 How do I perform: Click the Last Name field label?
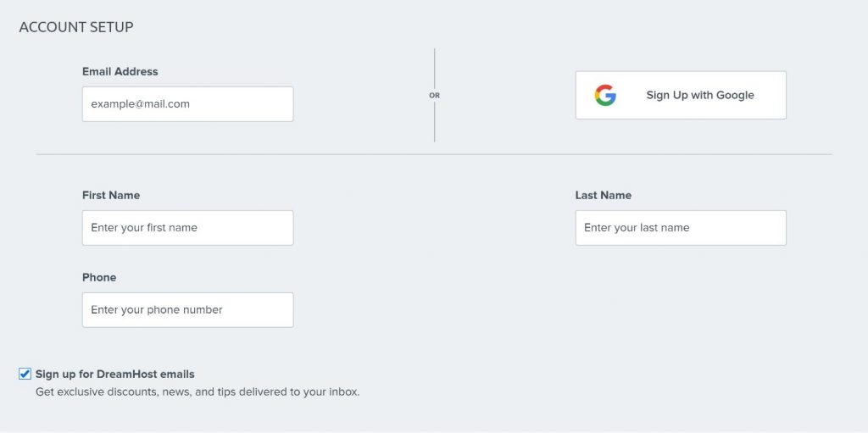click(603, 196)
